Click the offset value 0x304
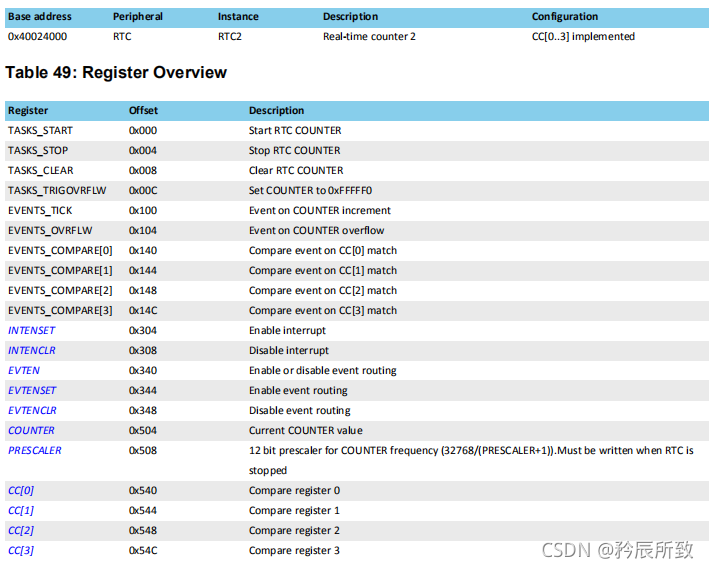Viewport: 709px width, 568px height. pos(143,331)
